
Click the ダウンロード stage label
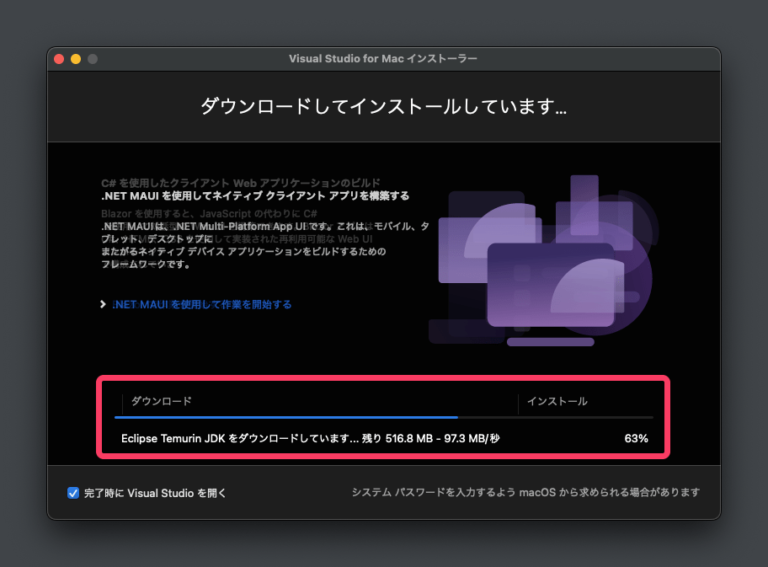click(161, 401)
